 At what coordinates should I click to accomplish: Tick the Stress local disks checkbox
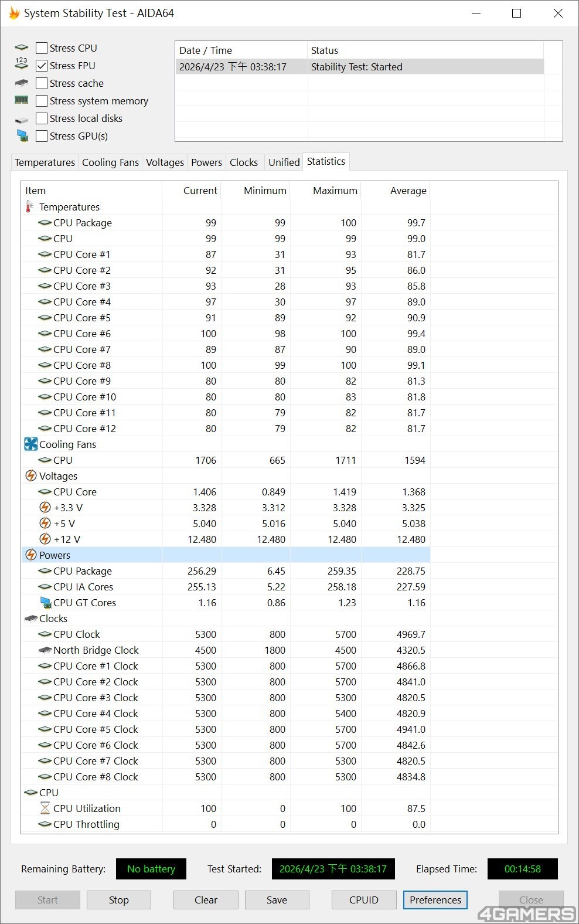(42, 118)
